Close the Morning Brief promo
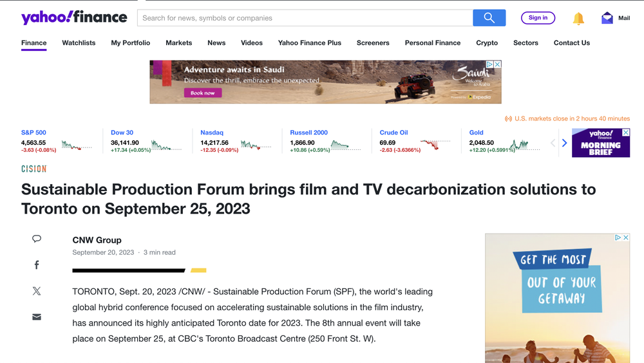 click(x=626, y=132)
